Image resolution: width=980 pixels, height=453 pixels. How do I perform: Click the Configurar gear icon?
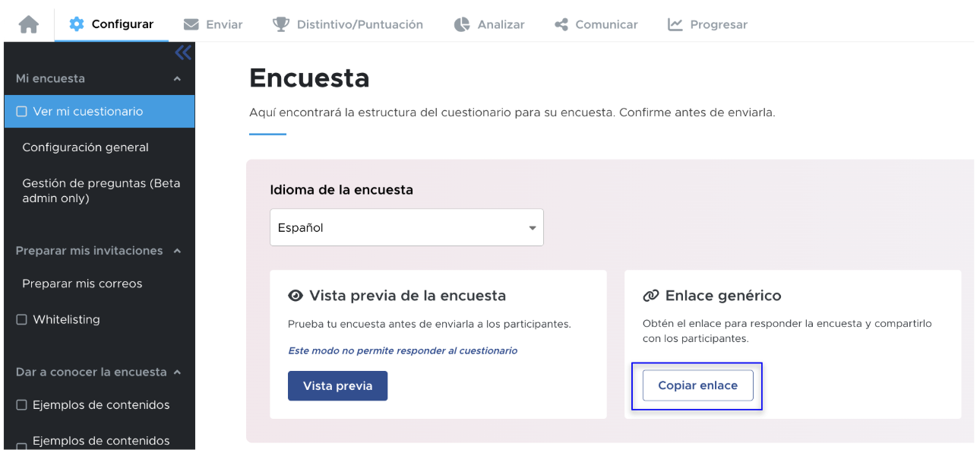click(x=77, y=24)
